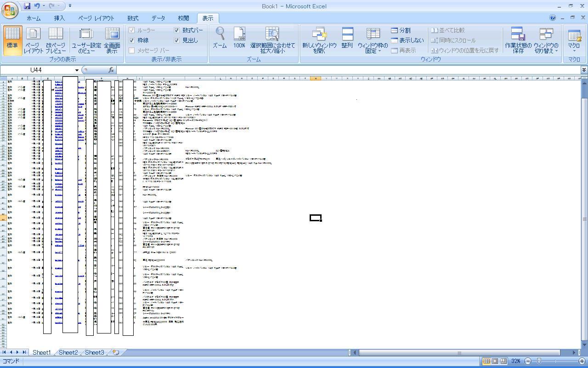
Task: Toggle the 見出し headings checkbox
Action: (x=176, y=40)
